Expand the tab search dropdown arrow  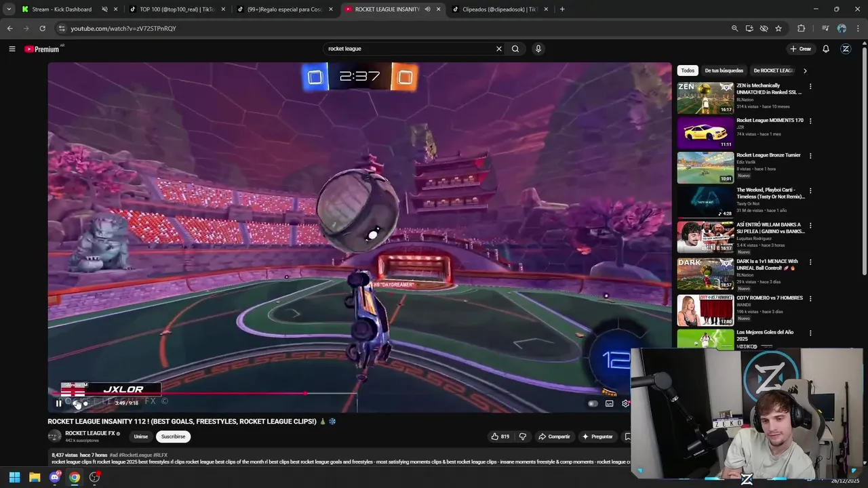pyautogui.click(x=8, y=9)
